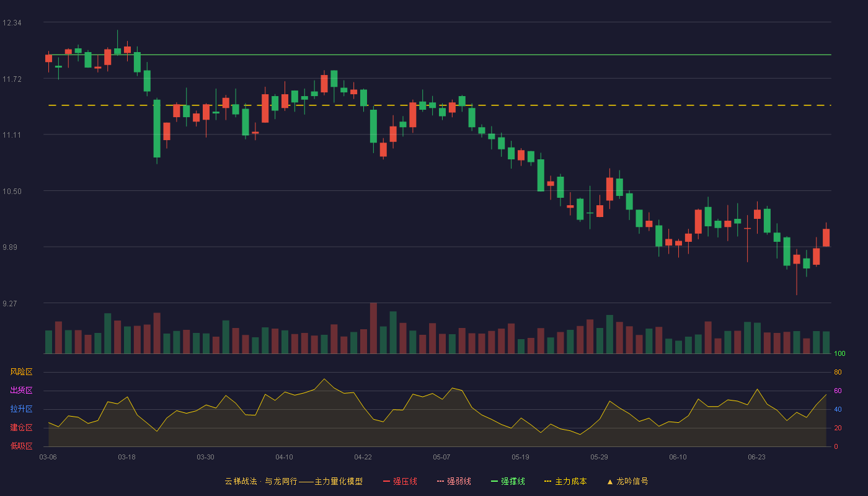The height and width of the screenshot is (496, 868).
Task: Toggle the 强弱线 legend entry
Action: [x=454, y=481]
